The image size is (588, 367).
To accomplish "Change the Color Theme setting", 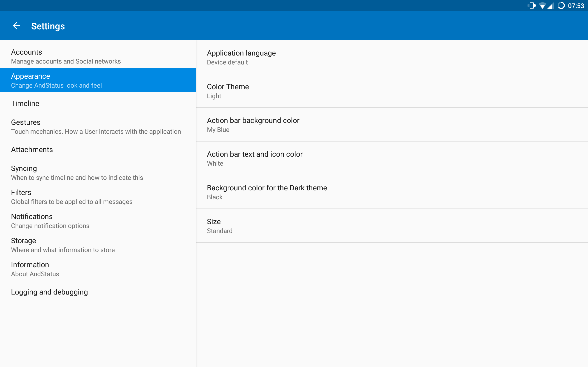I will [392, 91].
